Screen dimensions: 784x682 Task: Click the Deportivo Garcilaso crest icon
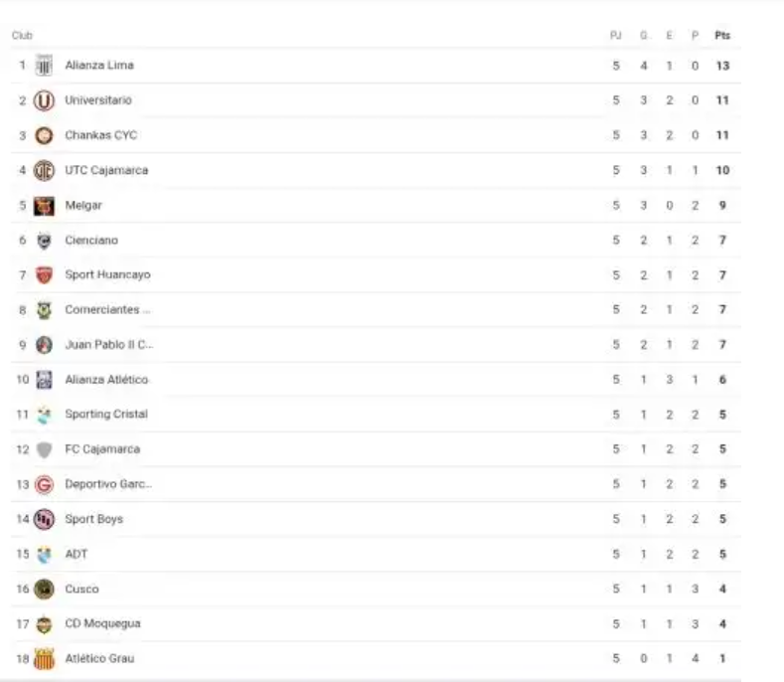(44, 484)
